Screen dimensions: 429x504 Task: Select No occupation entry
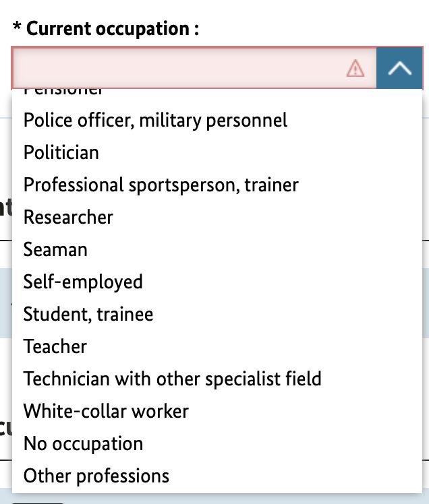tap(83, 444)
